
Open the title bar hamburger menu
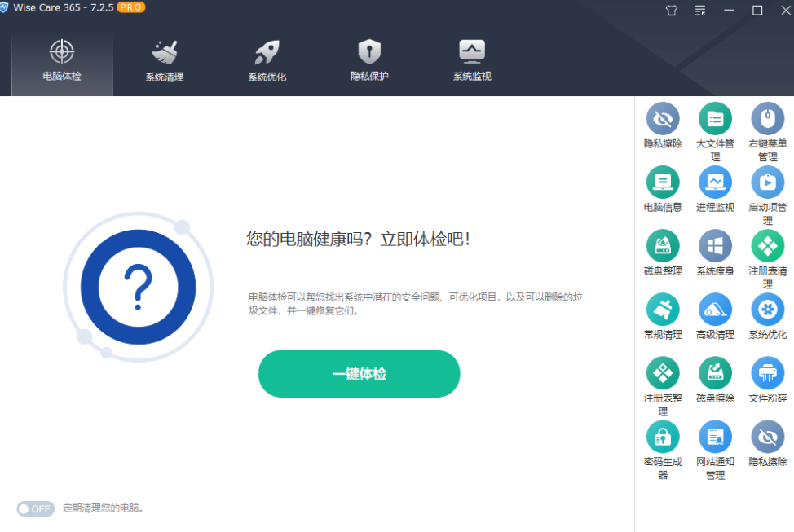[699, 11]
